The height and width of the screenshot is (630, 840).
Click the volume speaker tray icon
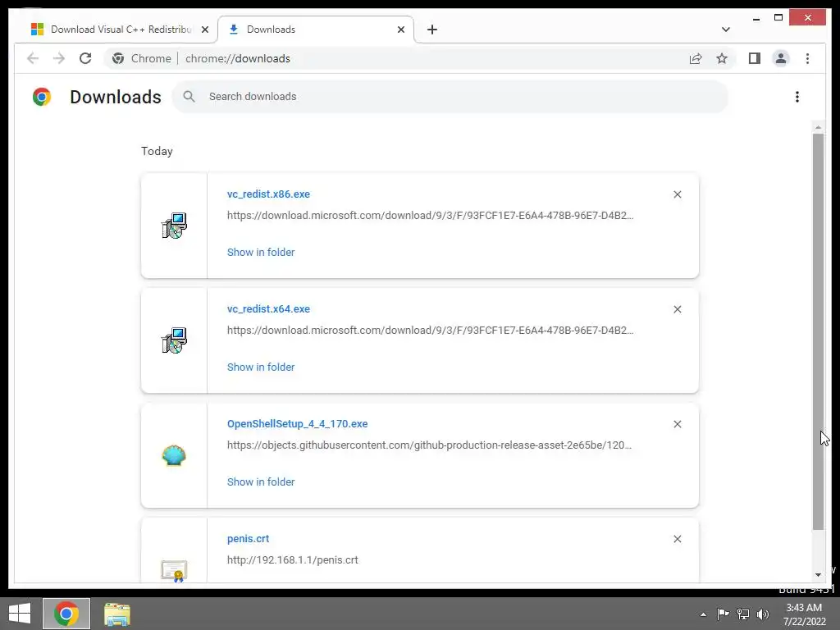point(762,614)
